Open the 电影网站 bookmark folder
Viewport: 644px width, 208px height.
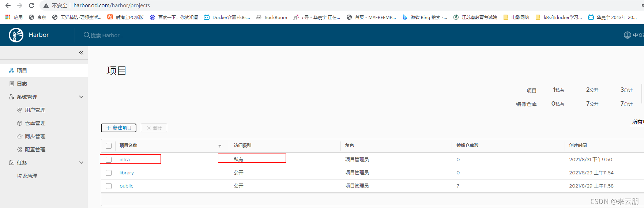[516, 17]
